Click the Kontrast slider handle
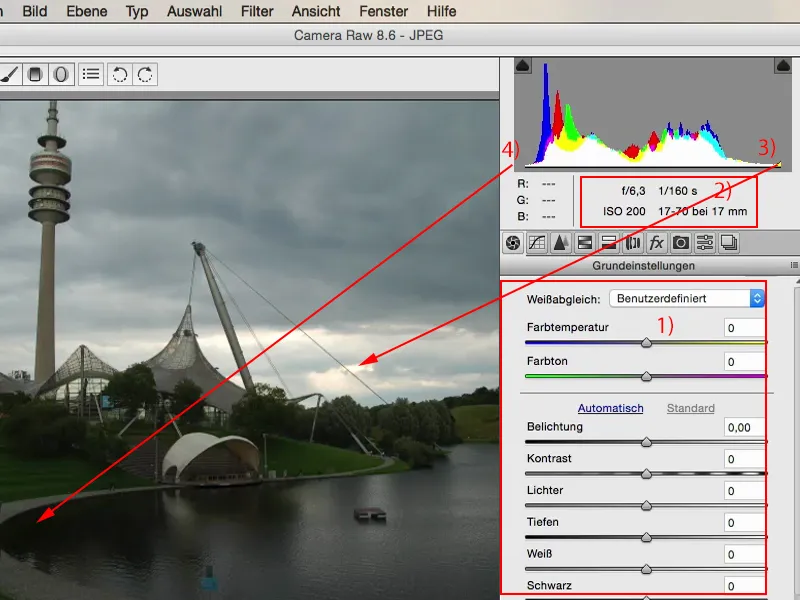Viewport: 800px width, 600px height. click(646, 473)
